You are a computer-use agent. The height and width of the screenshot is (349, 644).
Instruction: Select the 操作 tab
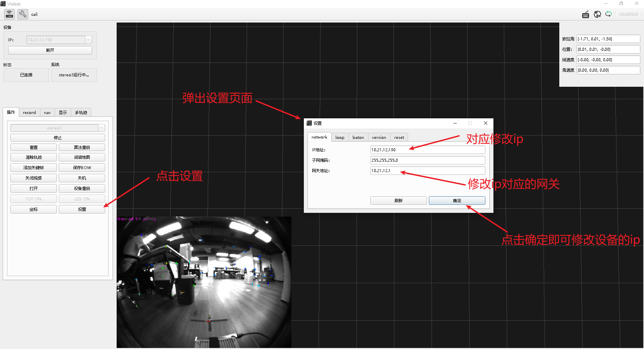[11, 112]
